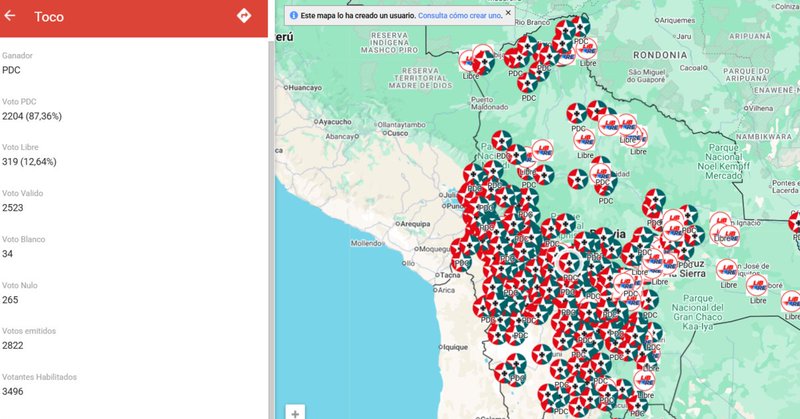Click the Voto Libre value 319 (12,64%)
800x419 pixels.
click(x=29, y=162)
